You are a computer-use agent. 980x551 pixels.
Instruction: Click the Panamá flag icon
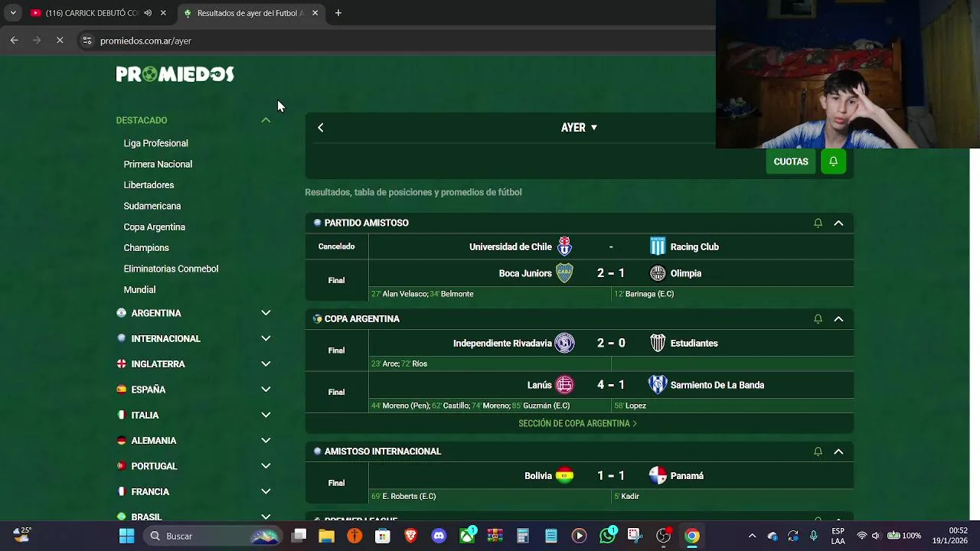pos(658,476)
